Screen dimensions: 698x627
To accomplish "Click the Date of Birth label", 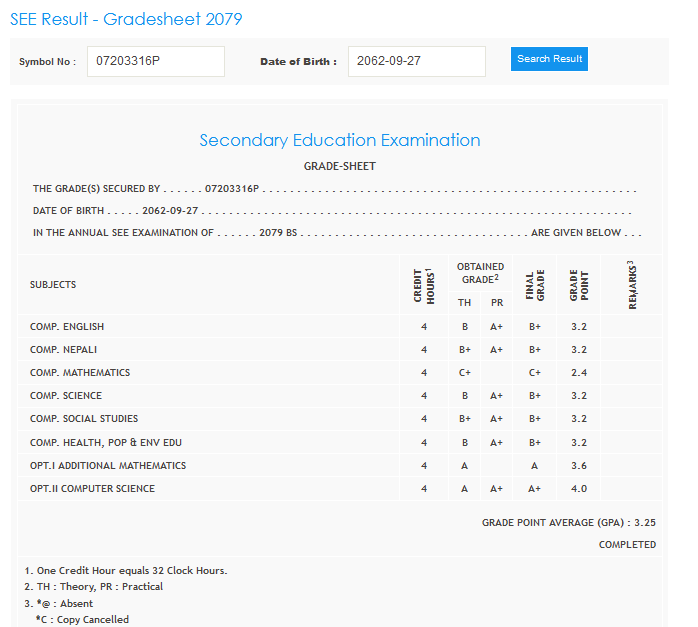I will [298, 62].
